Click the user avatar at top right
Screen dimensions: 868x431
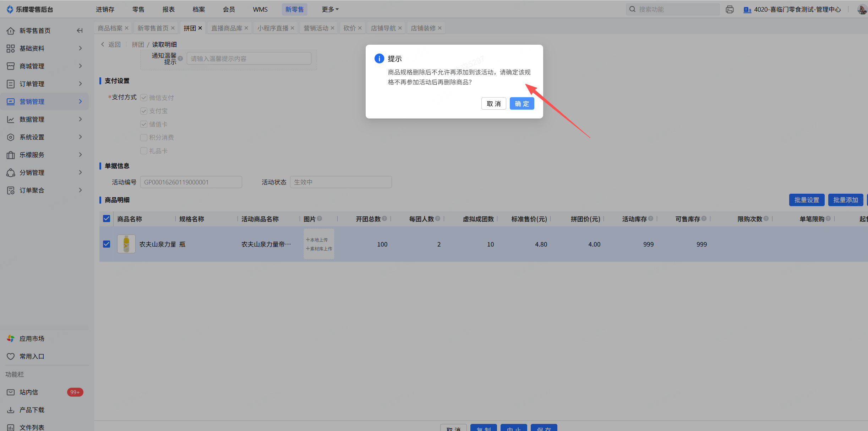(x=862, y=10)
